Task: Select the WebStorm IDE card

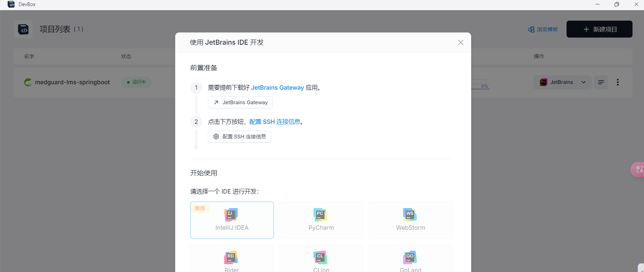Action: [411, 220]
